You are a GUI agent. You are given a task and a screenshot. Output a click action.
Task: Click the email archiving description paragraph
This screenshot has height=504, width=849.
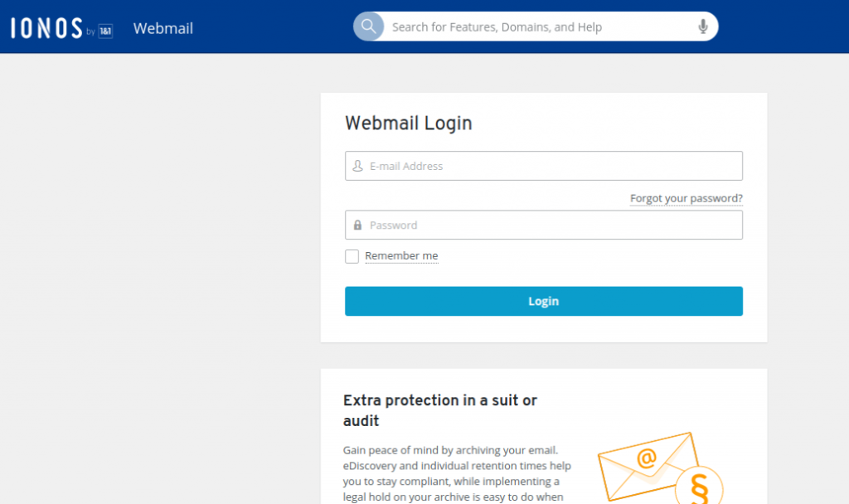tap(457, 473)
